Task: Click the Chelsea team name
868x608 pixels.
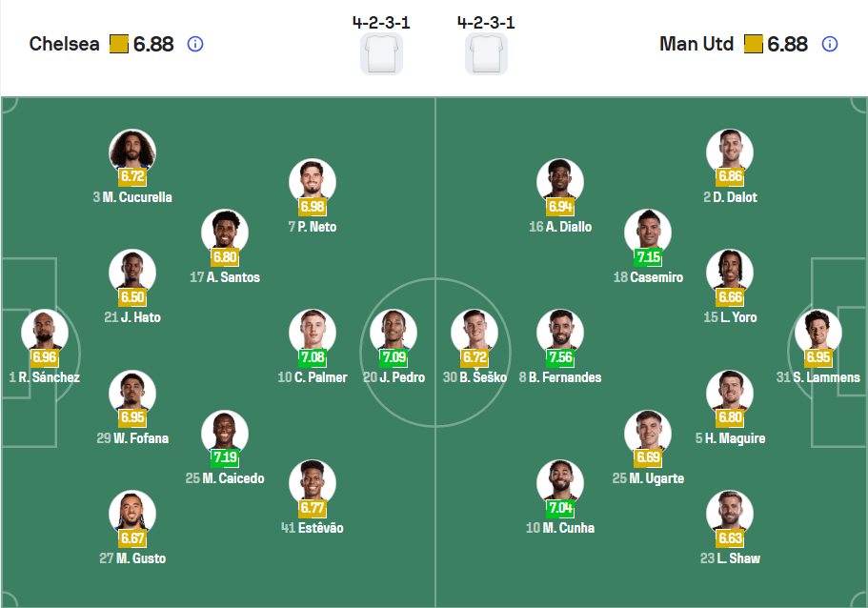Action: 65,44
